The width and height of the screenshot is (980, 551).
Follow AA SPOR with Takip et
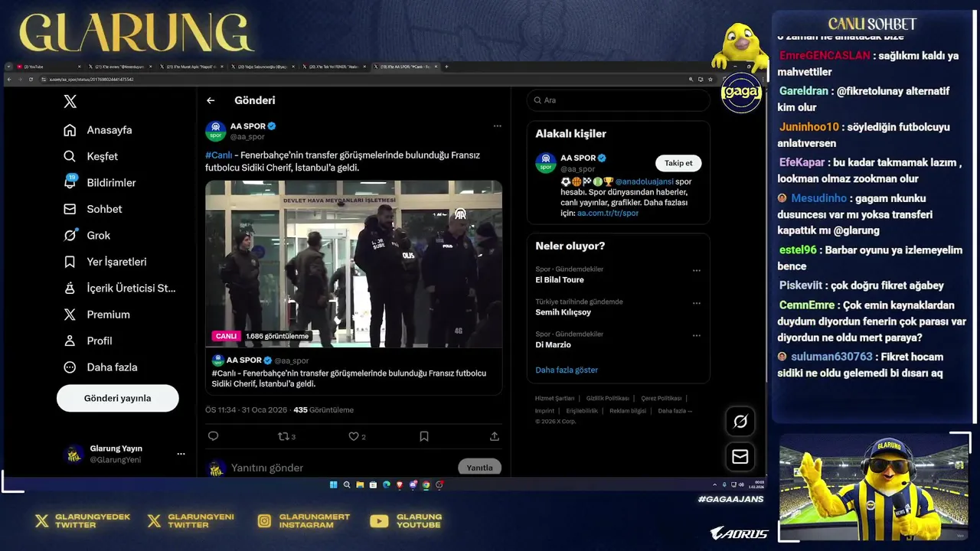point(678,163)
